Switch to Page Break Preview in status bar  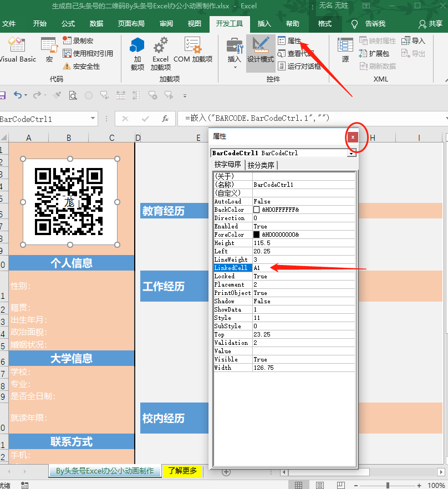click(x=340, y=485)
